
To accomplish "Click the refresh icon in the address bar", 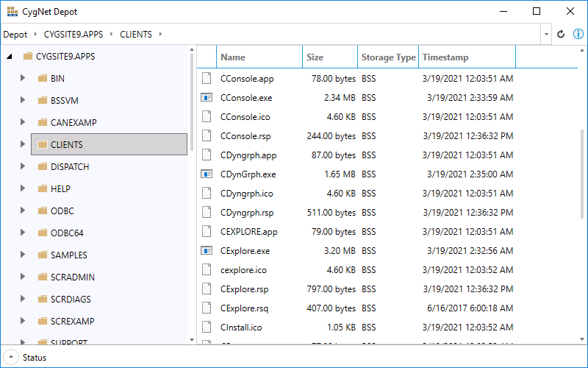I will click(561, 34).
